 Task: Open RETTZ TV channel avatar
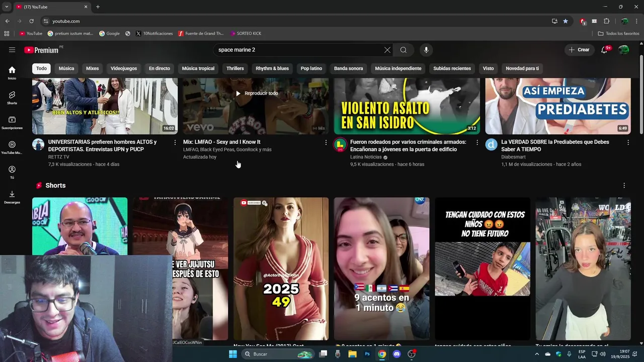point(38,145)
